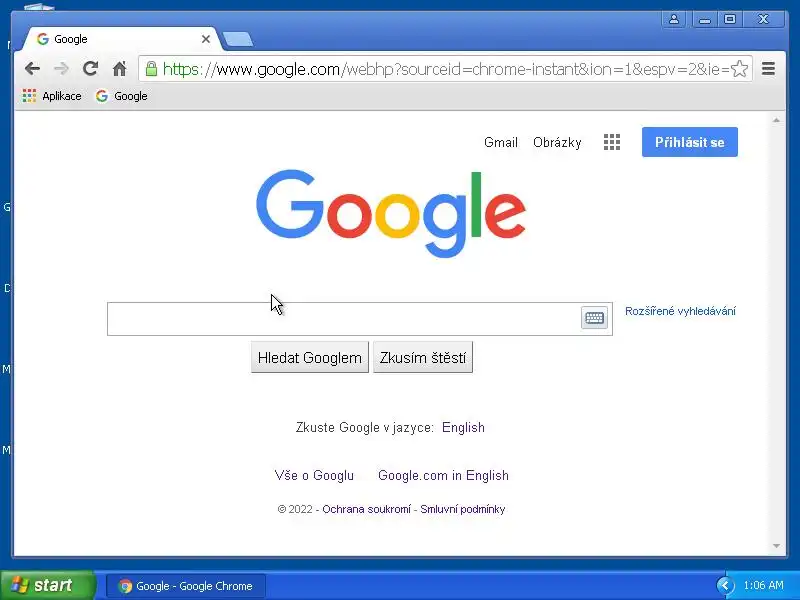Open the Chrome hamburger menu
The width and height of the screenshot is (800, 600).
pos(768,68)
